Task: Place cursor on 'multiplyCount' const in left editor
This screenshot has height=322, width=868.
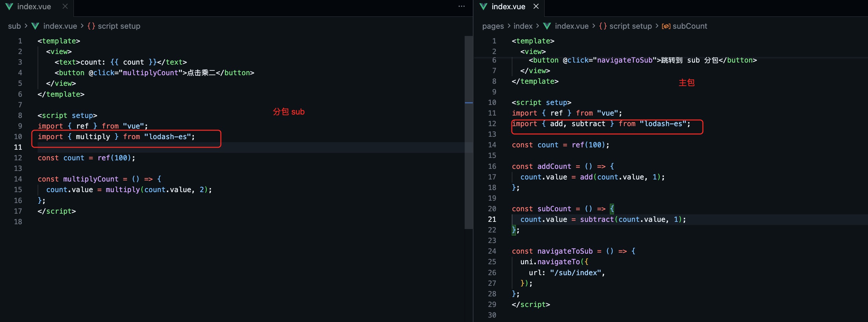Action: 91,179
